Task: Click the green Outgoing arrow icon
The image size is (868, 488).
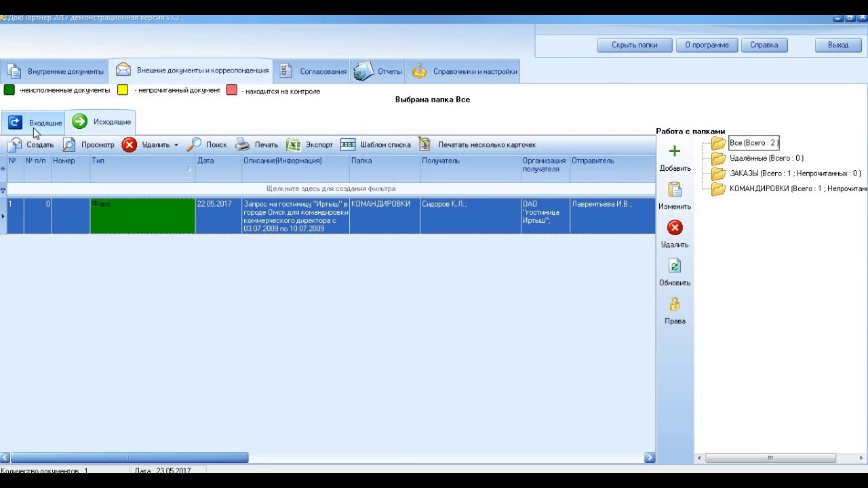Action: coord(79,121)
